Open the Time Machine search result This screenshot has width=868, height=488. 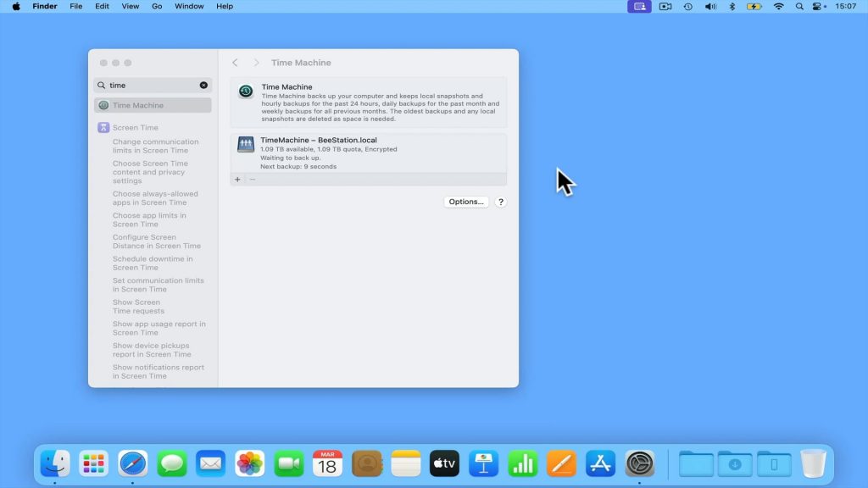[153, 105]
